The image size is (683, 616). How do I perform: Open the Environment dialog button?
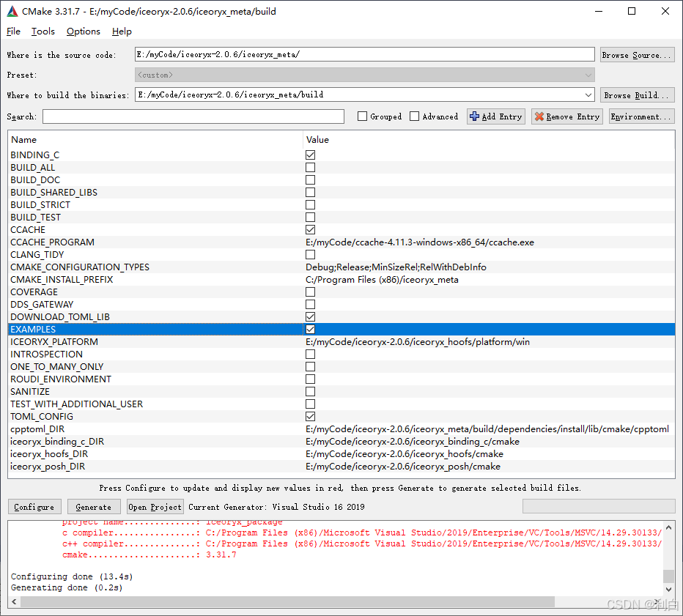[642, 116]
